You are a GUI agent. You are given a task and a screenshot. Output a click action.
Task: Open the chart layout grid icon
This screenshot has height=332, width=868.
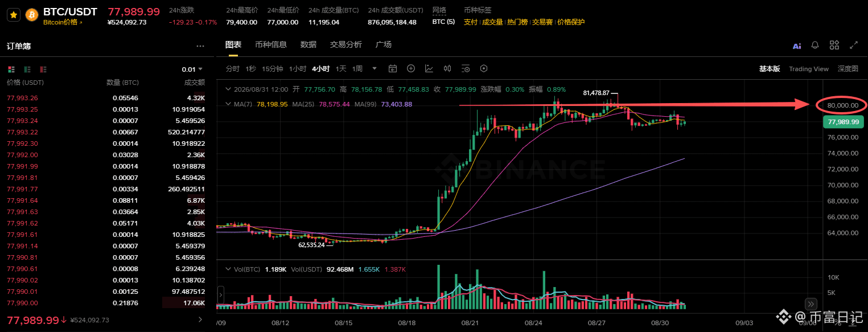(x=834, y=45)
